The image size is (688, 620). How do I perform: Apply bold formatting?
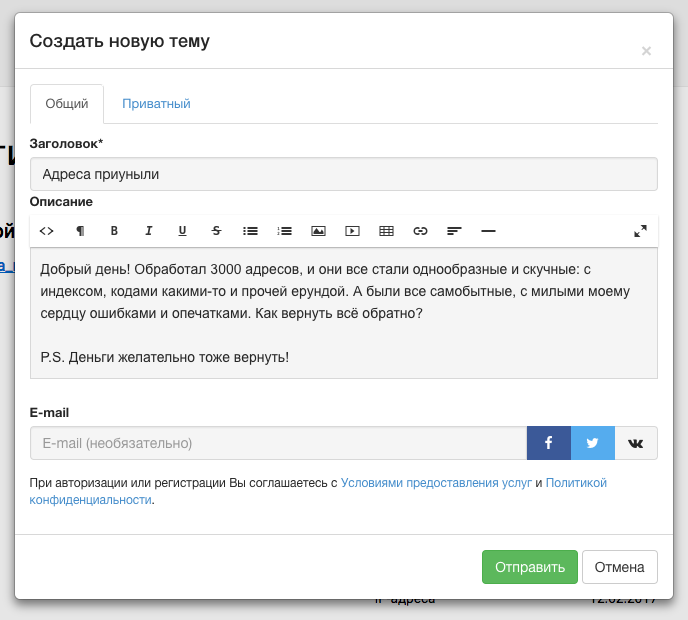coord(114,231)
